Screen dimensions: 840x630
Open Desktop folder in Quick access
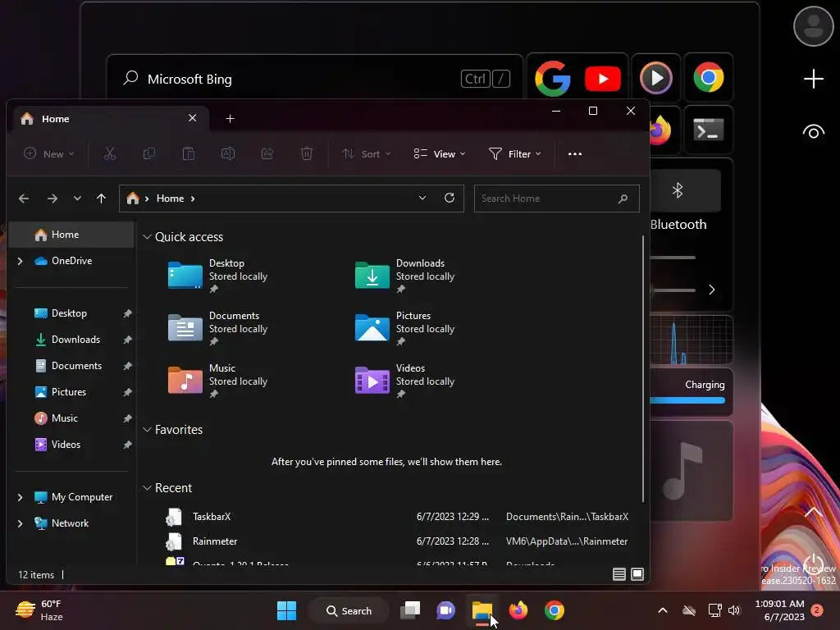[217, 276]
